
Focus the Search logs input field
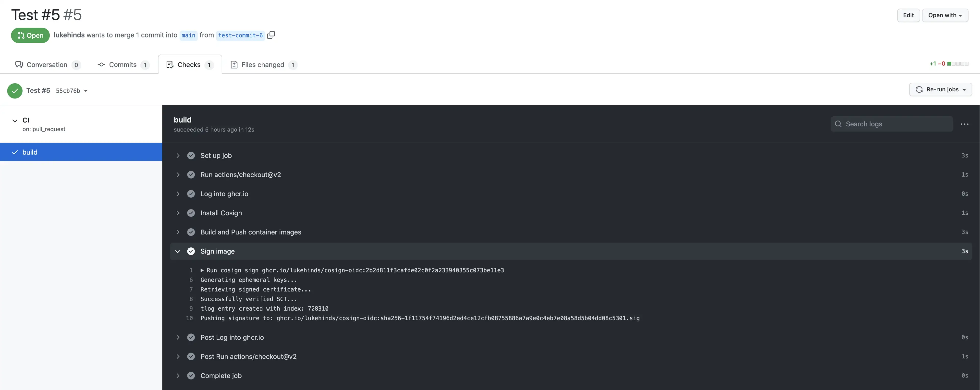click(x=892, y=124)
